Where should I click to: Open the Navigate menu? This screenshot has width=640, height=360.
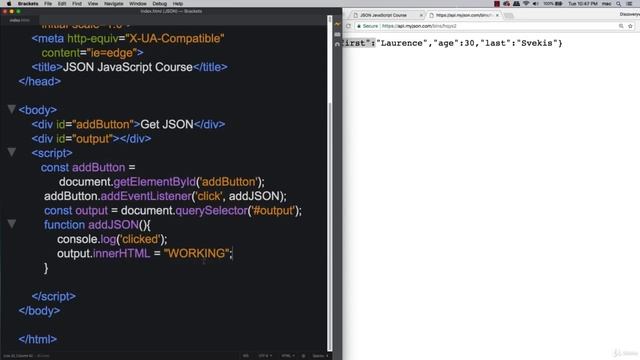113,4
